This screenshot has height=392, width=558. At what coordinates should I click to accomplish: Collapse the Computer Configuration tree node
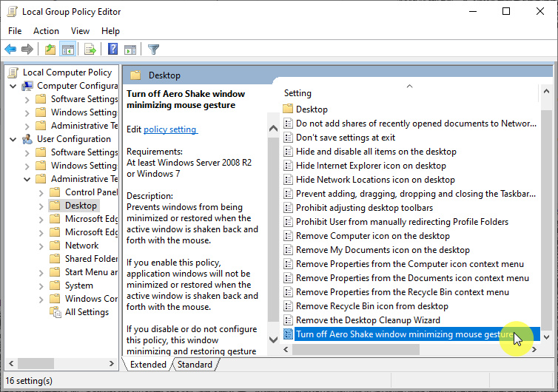pos(13,86)
